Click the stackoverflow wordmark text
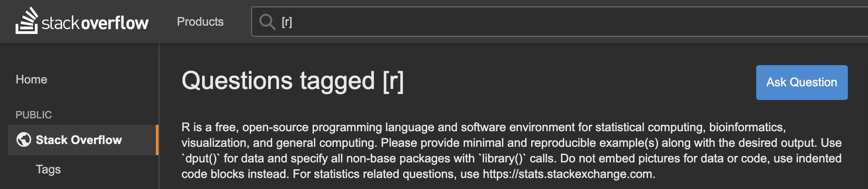This screenshot has height=189, width=868. click(95, 22)
